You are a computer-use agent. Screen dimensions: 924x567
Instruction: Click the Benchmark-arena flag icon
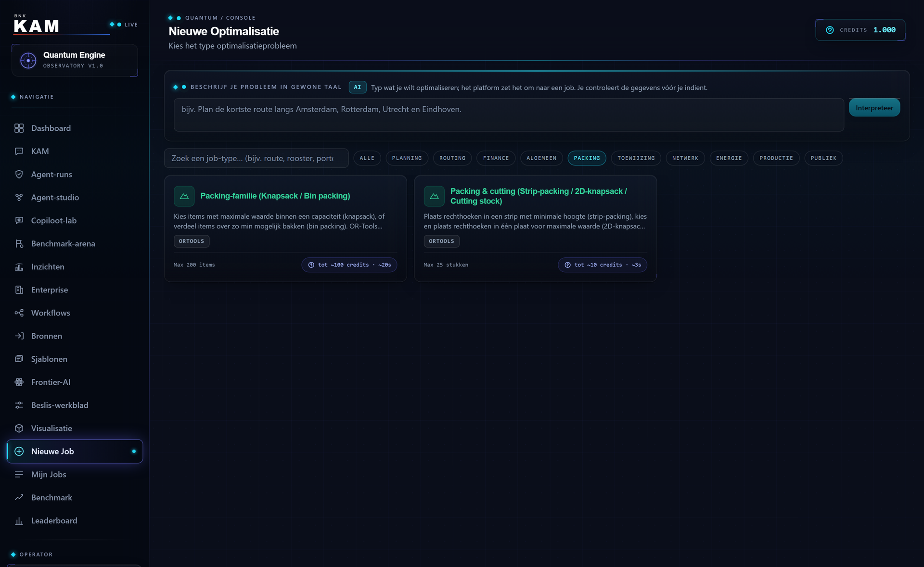point(19,243)
